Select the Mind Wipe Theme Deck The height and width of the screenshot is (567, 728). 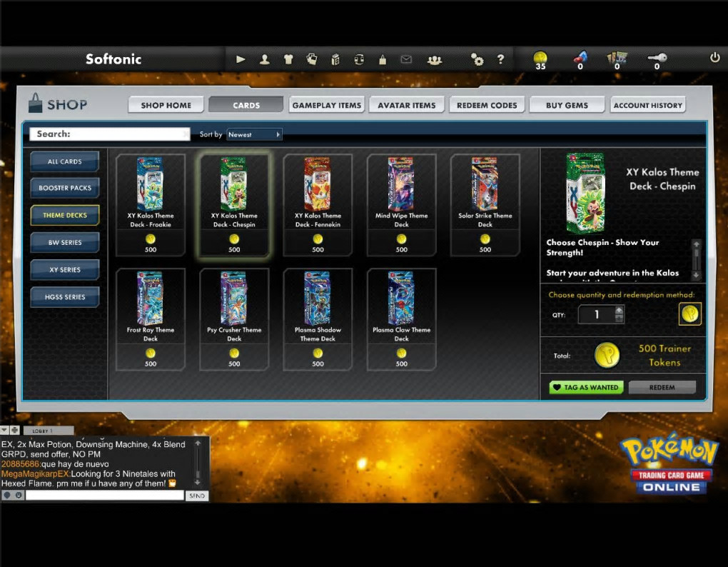(401, 205)
